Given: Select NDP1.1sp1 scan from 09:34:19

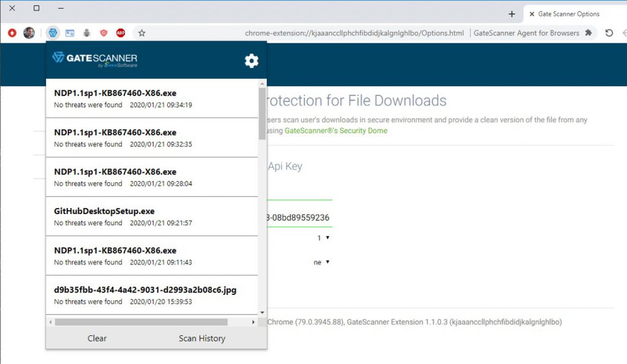Looking at the screenshot, I should click(152, 98).
